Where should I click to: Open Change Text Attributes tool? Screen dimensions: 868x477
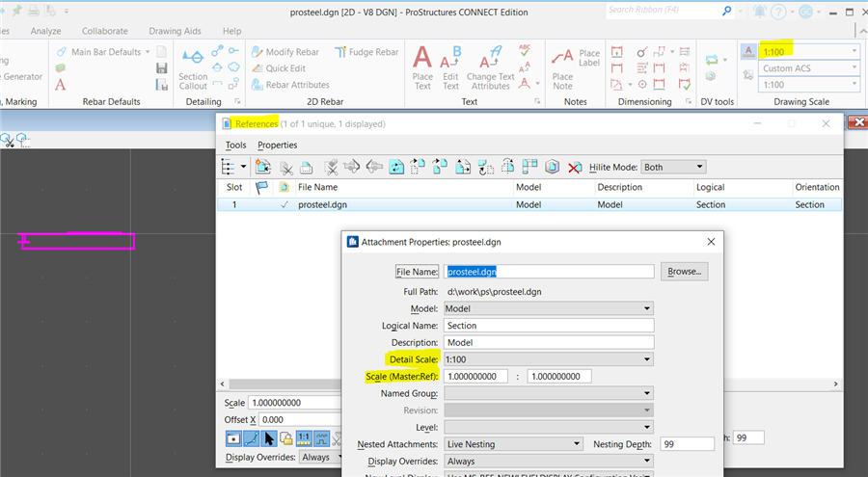coord(491,67)
